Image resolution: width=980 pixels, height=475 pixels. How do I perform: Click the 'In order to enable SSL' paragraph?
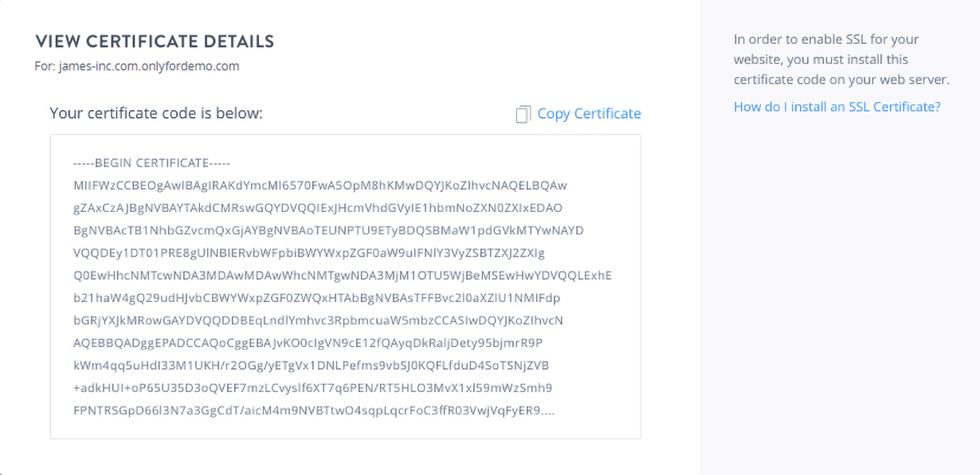click(841, 60)
